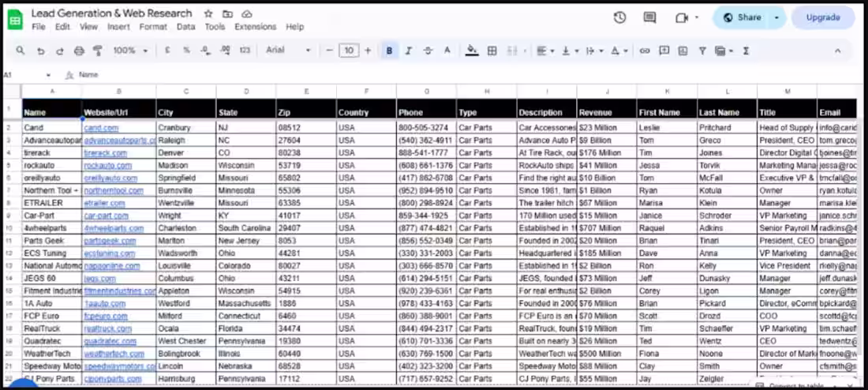Open text rotation dropdown

click(619, 51)
